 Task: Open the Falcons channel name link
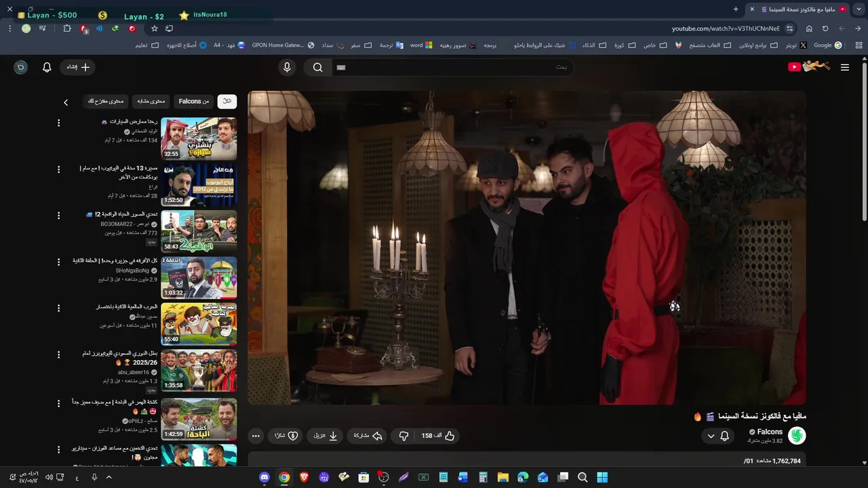click(x=770, y=432)
